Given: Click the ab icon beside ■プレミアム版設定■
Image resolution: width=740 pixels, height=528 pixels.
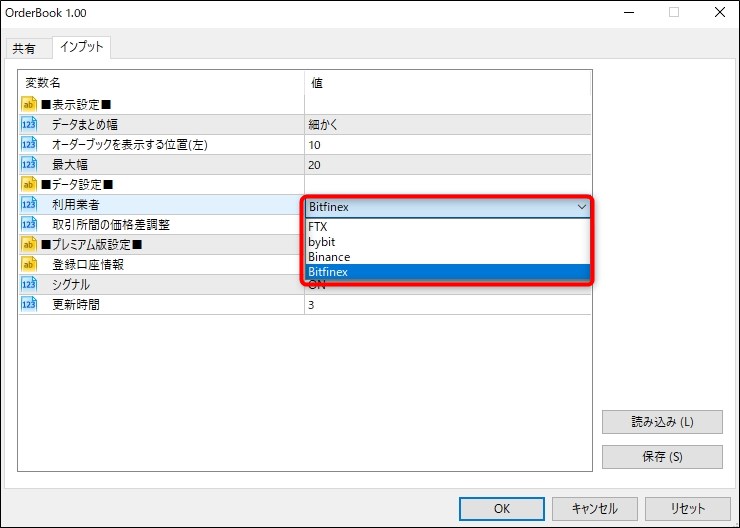Looking at the screenshot, I should 29,244.
